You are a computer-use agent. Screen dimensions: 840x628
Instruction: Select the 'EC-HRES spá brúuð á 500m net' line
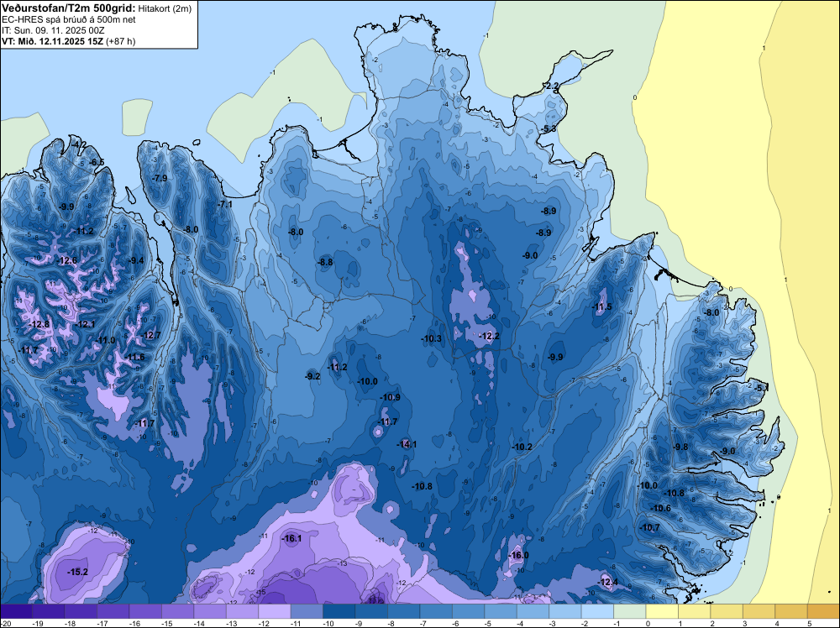click(69, 19)
